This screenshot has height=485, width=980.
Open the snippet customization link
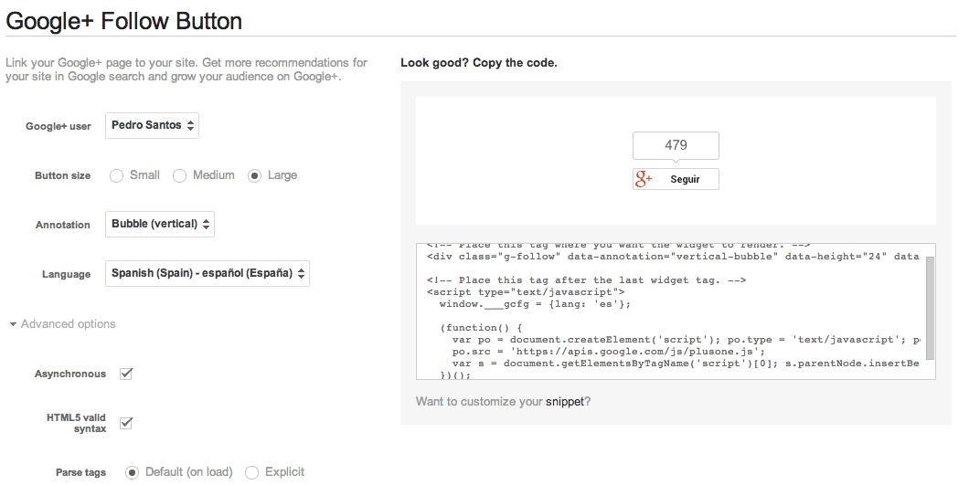click(564, 401)
